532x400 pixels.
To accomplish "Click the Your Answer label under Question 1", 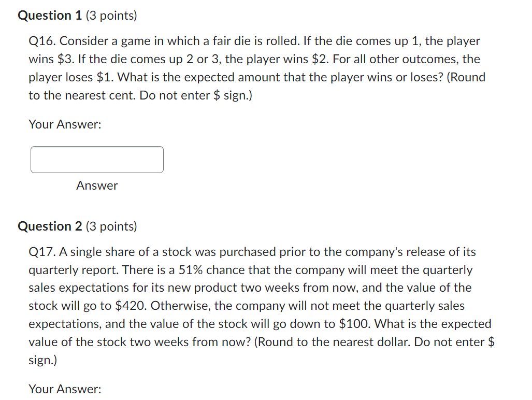I will [64, 124].
